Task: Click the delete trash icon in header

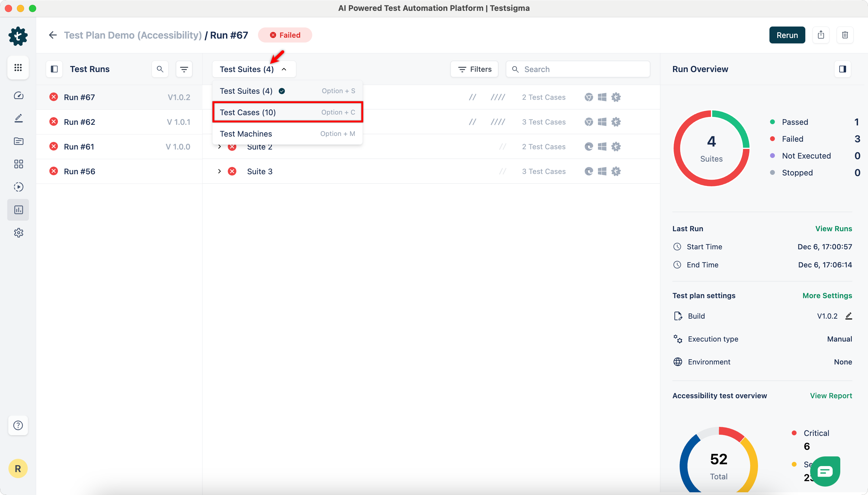Action: pos(845,35)
